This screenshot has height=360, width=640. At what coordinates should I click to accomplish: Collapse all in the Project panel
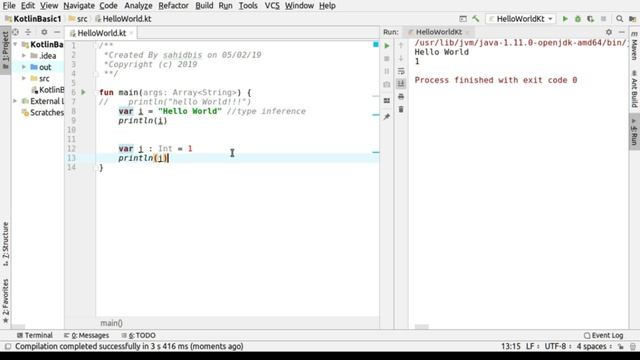(28, 32)
